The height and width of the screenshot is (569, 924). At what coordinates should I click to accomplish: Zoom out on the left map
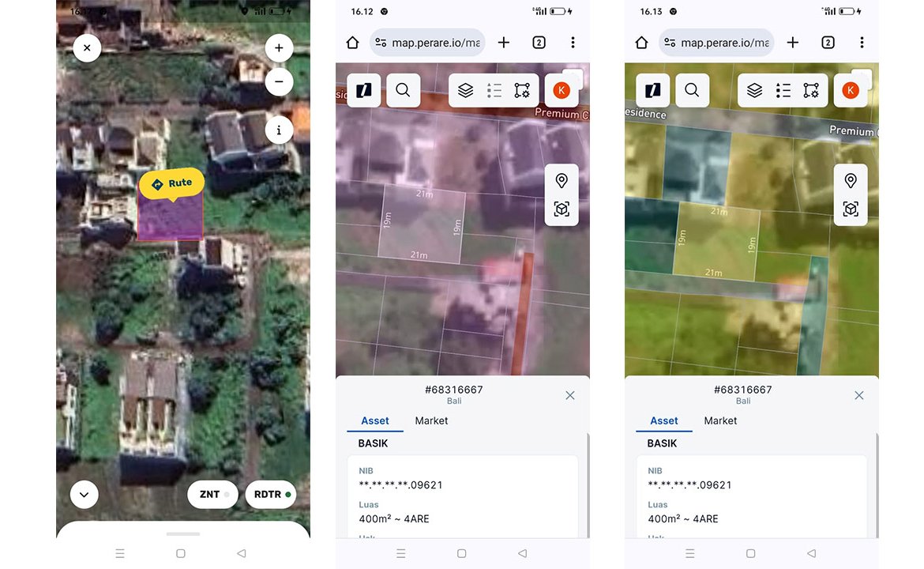click(x=279, y=81)
